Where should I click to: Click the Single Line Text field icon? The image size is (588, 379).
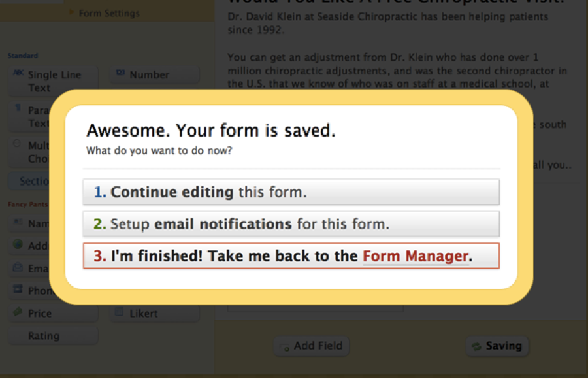tap(18, 74)
